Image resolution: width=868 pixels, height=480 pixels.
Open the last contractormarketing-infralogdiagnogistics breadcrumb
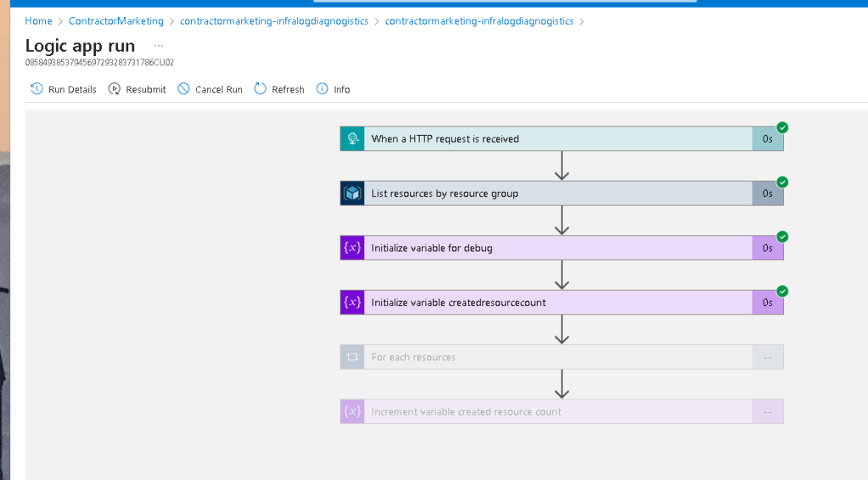tap(479, 21)
